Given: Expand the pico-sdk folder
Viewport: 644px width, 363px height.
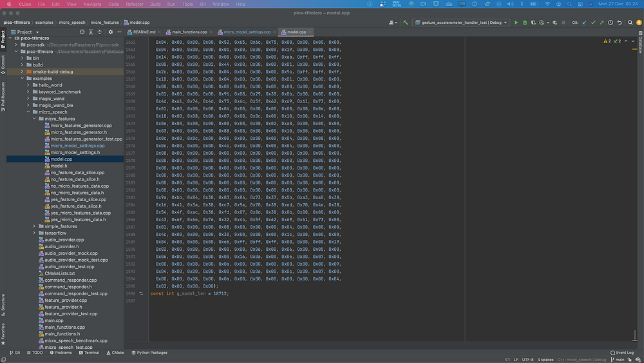Looking at the screenshot, I should (17, 44).
